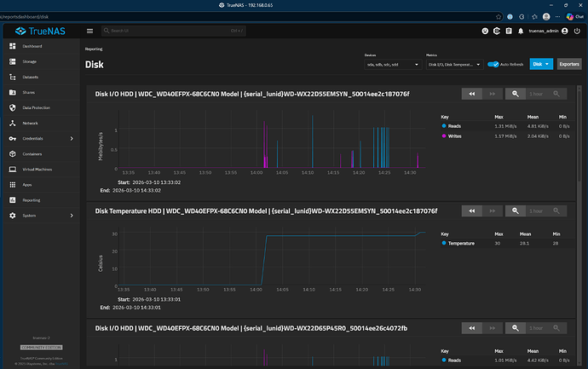Open the browser Chat copilot button
588x369 pixels.
pyautogui.click(x=575, y=16)
